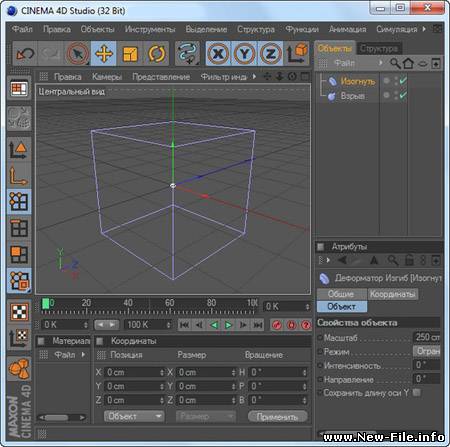This screenshot has height=447, width=450.
Task: Click the red record keyframe button
Action: [277, 325]
